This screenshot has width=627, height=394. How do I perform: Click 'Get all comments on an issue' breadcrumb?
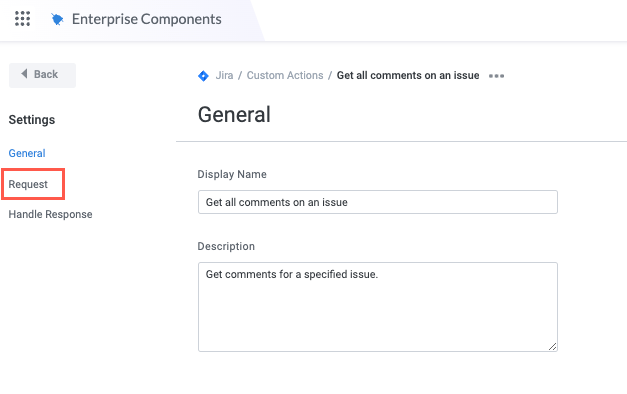[408, 75]
